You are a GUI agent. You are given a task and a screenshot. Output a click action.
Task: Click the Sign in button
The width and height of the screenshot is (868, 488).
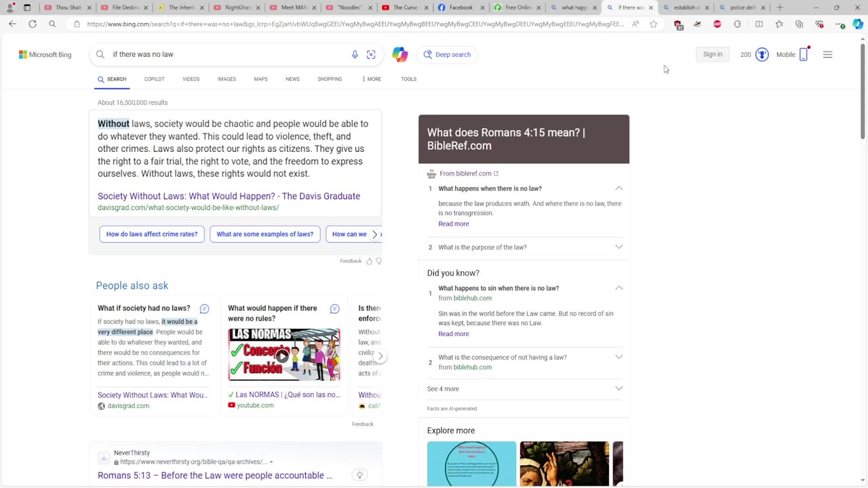[x=713, y=54]
